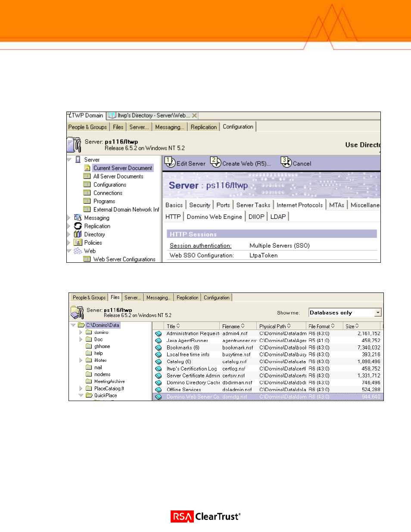Click the Messaging section icon
Image resolution: width=411 pixels, height=532 pixels.
[78, 218]
